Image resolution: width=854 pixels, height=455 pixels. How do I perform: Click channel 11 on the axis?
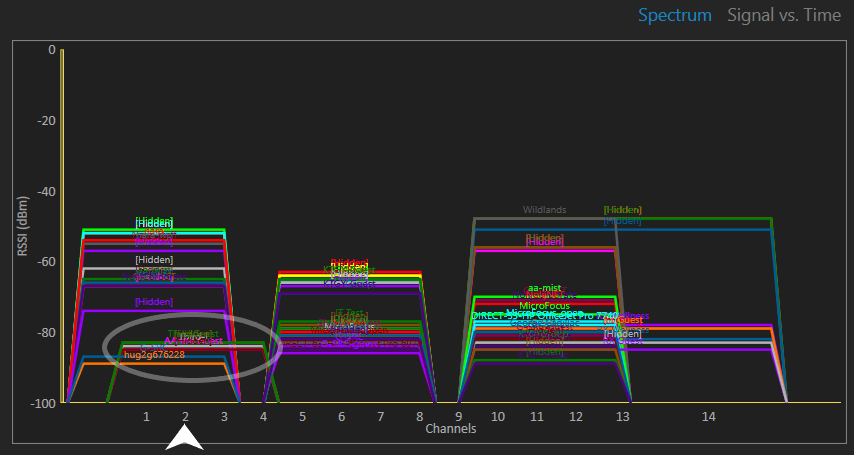[537, 417]
